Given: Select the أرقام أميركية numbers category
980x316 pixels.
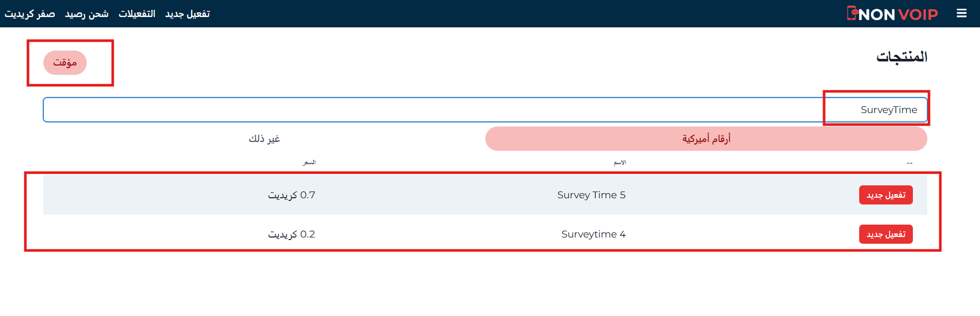Looking at the screenshot, I should pos(705,139).
